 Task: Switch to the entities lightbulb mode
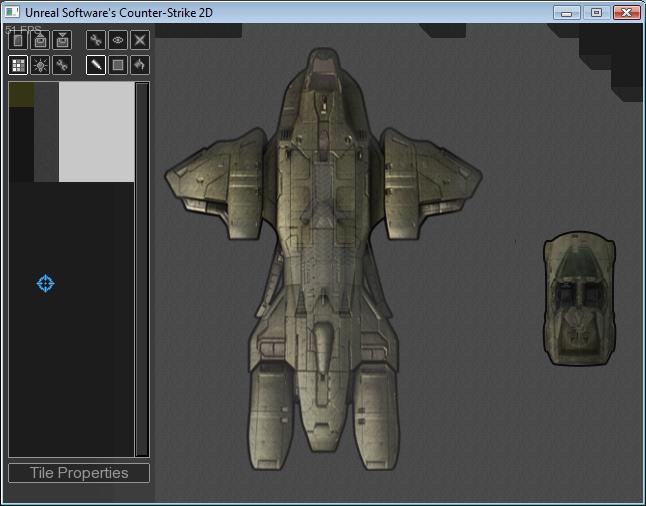[40, 65]
